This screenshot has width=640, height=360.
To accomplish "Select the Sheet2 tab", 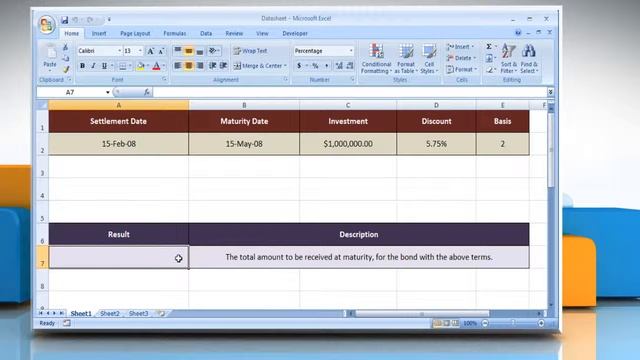I will coord(110,313).
